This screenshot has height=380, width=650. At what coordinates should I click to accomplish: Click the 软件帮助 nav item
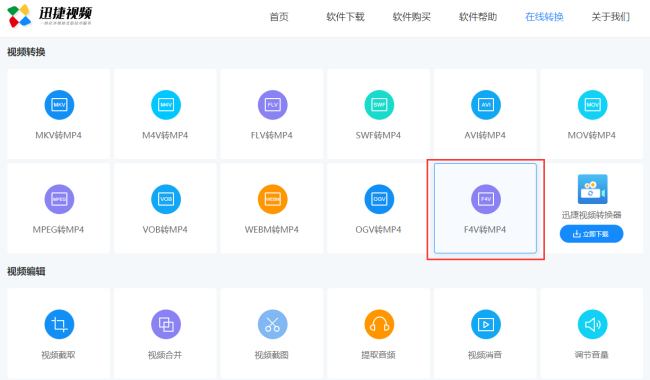(x=478, y=17)
